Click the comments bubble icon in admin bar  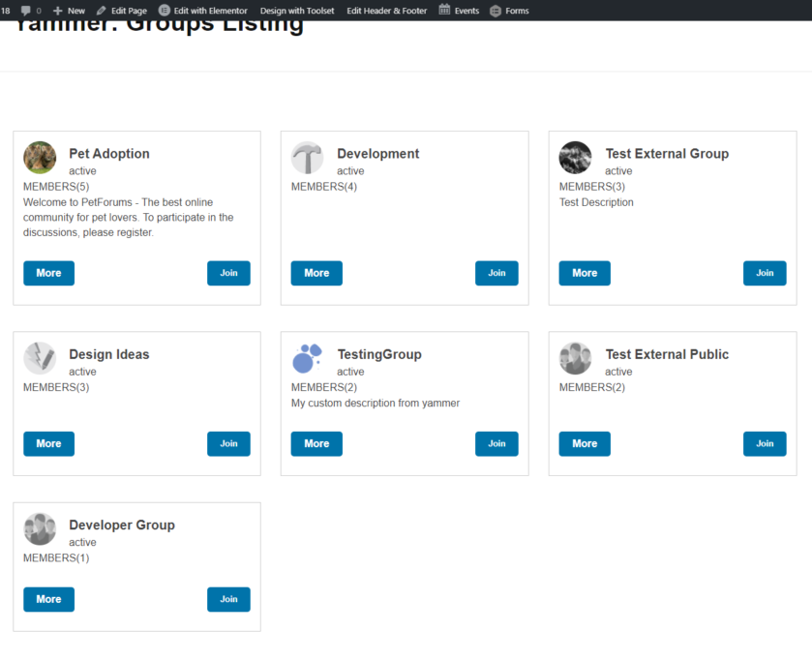pyautogui.click(x=25, y=11)
